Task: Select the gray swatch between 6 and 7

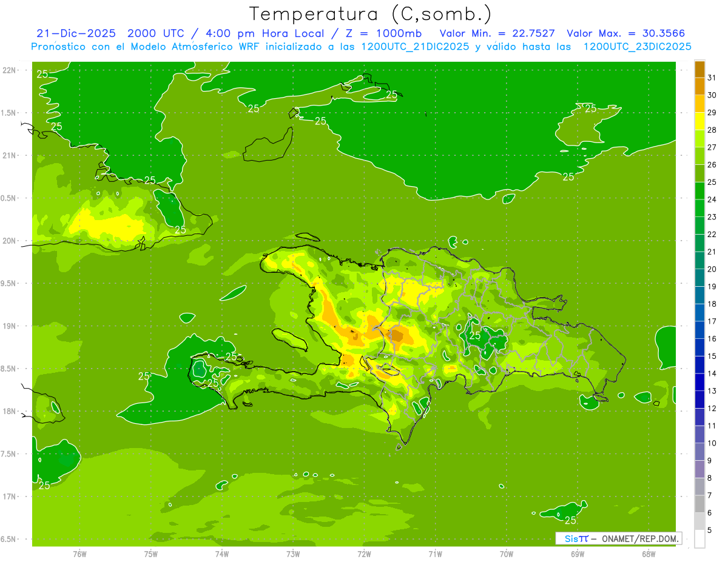Action: [x=699, y=504]
